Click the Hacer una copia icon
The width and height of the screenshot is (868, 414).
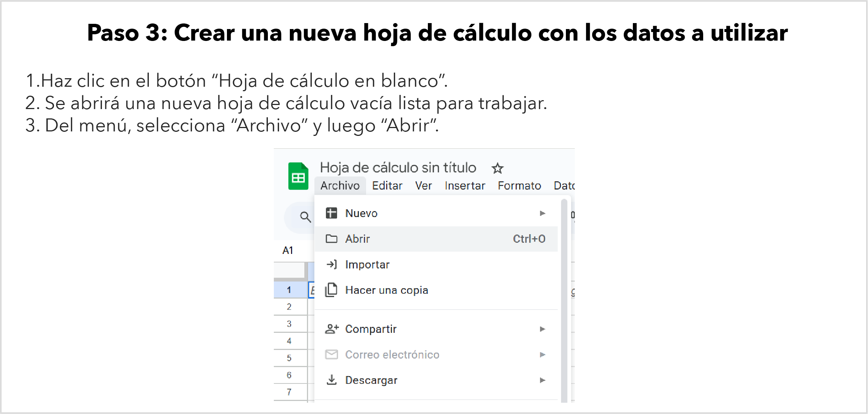331,290
